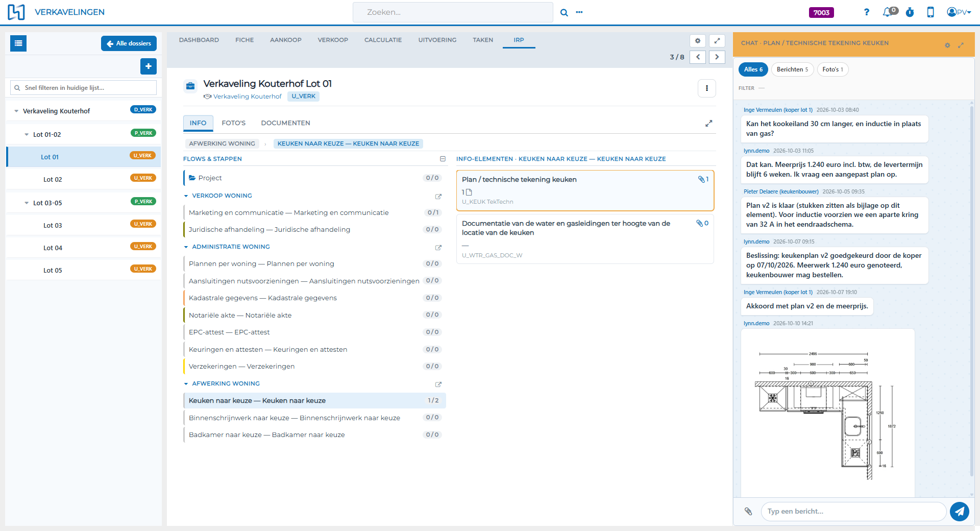Open the Verkaveling Kouterhof parent link

click(247, 96)
